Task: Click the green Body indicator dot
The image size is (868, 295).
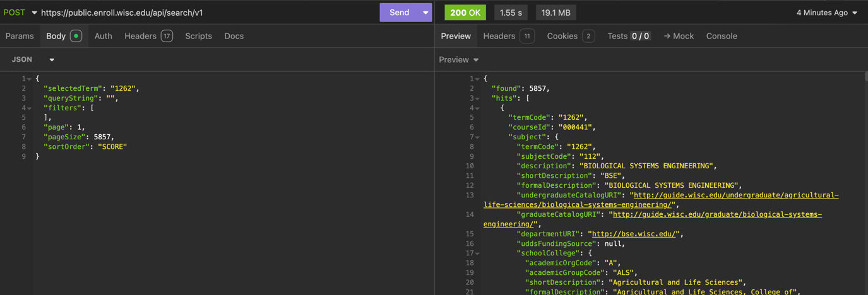Action: click(x=76, y=36)
